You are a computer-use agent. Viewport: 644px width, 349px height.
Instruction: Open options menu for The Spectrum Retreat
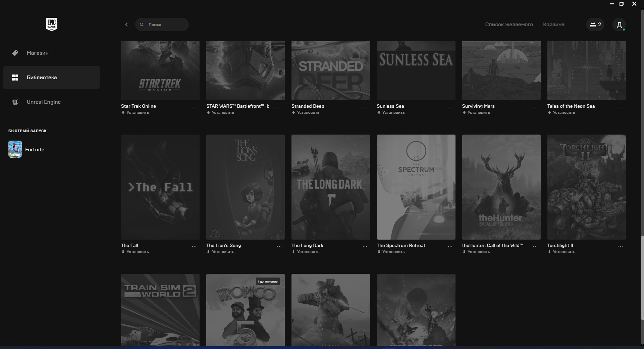pos(450,246)
